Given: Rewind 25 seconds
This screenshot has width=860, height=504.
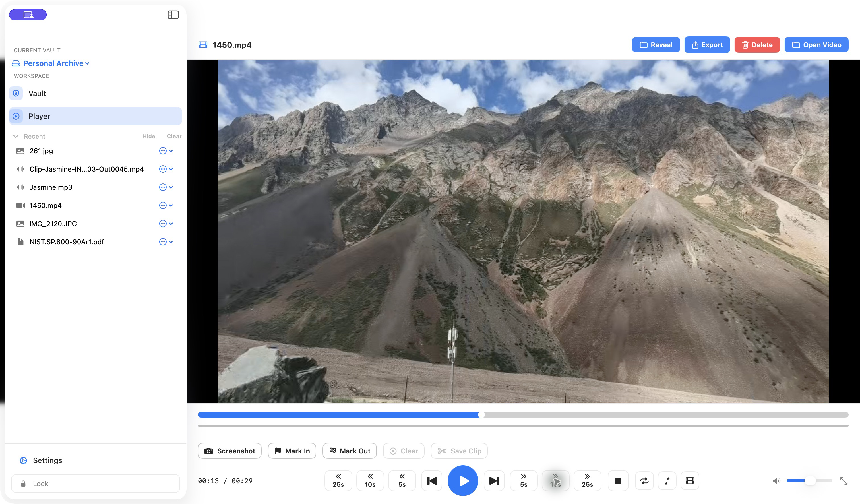Looking at the screenshot, I should (x=338, y=480).
